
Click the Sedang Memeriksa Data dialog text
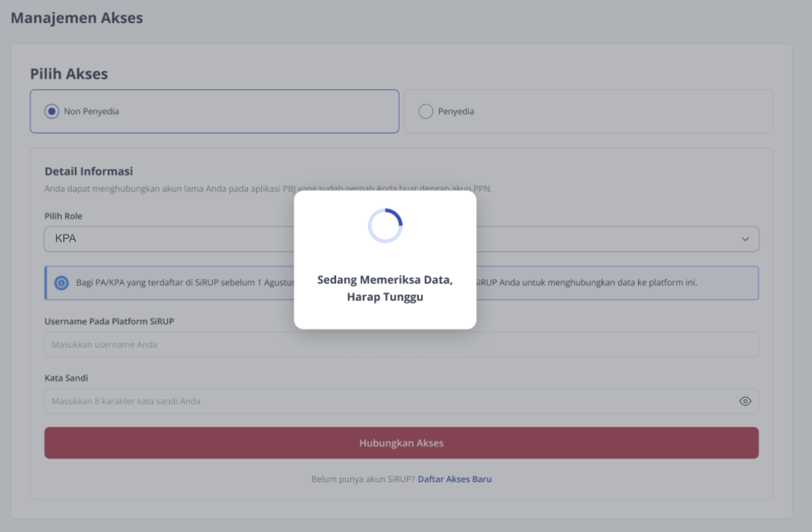385,288
